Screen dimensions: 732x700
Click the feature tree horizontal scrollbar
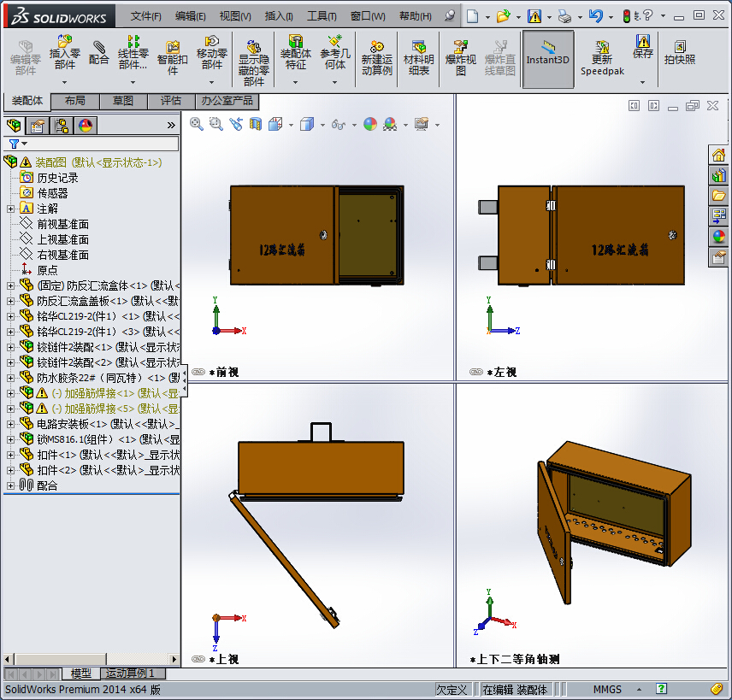(91, 659)
